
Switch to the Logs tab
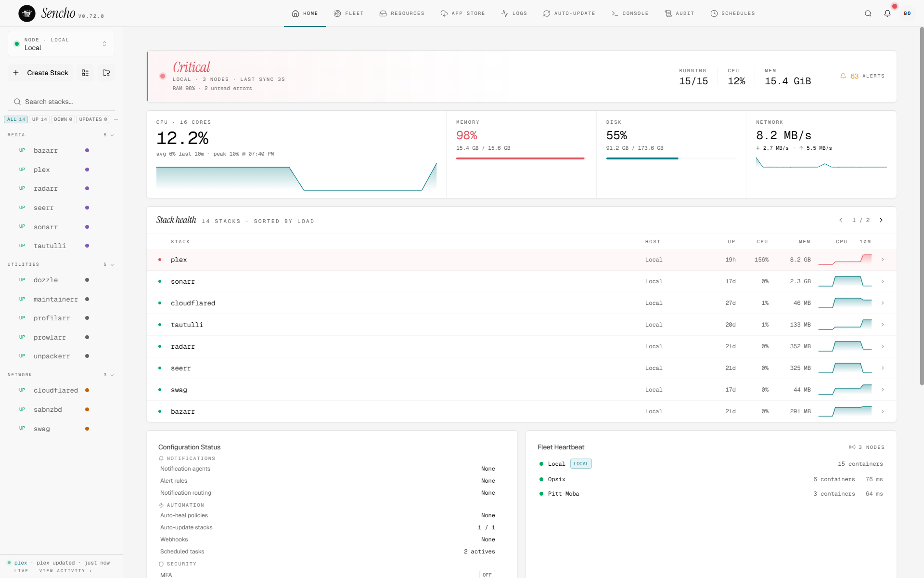(x=514, y=13)
